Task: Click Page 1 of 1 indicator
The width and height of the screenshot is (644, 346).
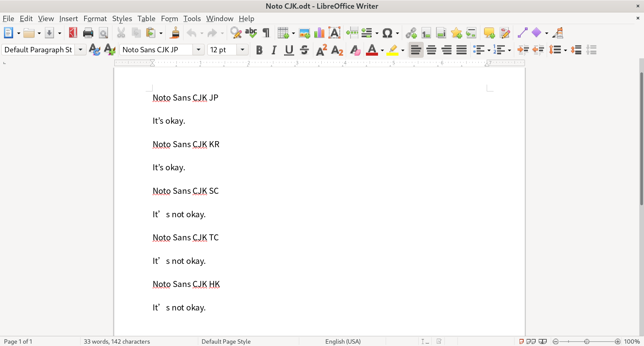Action: [18, 341]
